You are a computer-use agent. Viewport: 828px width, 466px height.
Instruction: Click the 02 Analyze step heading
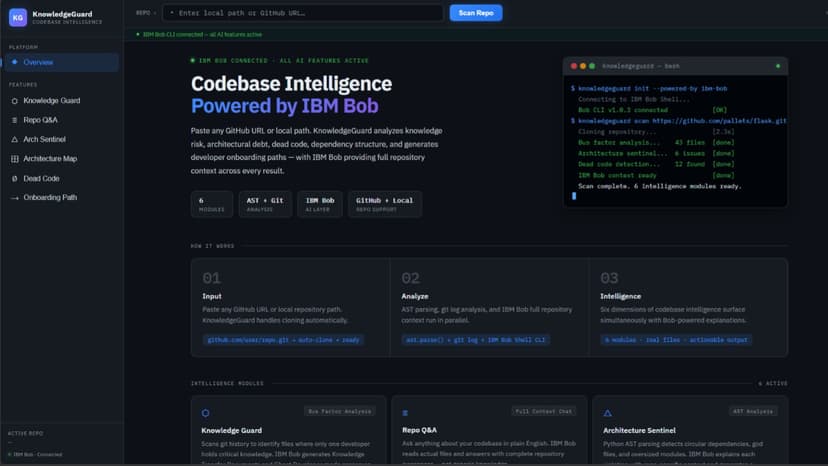(x=415, y=296)
